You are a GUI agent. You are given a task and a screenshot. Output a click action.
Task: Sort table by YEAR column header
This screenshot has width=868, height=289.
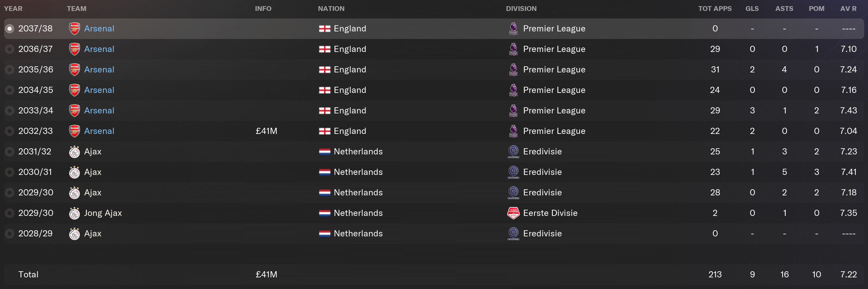pyautogui.click(x=13, y=9)
